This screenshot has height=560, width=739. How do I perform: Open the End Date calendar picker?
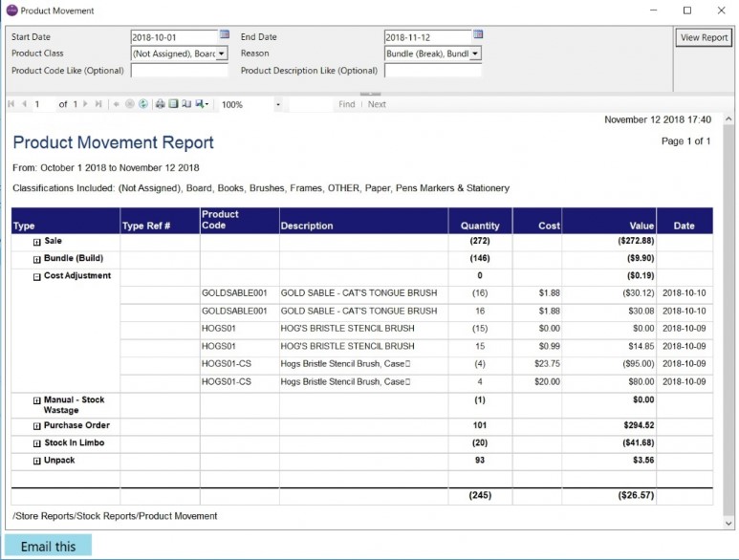478,34
